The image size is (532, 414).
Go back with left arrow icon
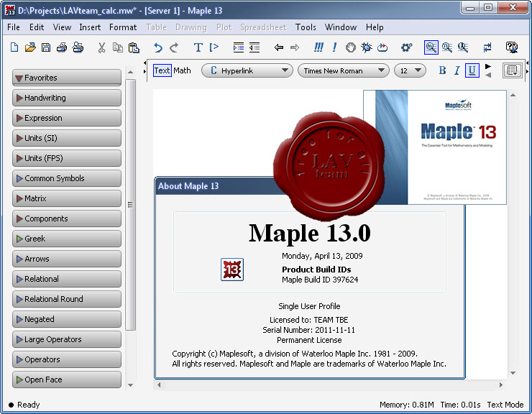click(x=278, y=47)
